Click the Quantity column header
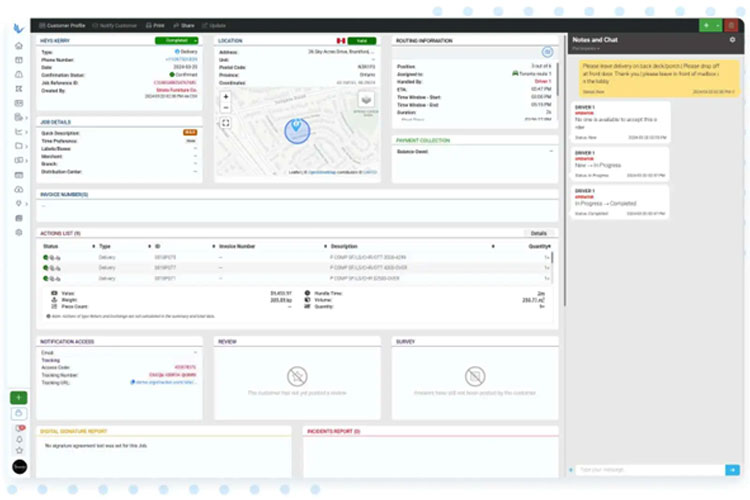750x500 pixels. (539, 246)
